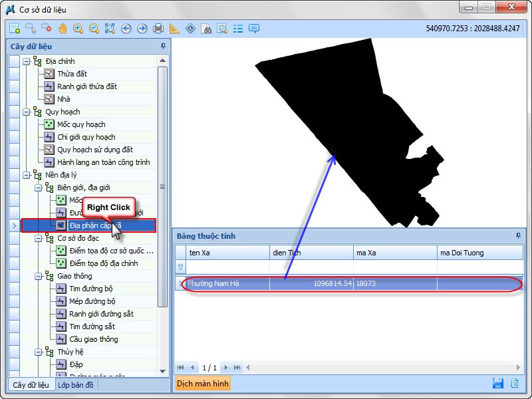Toggle row selector beside Quy hoạch

click(14, 112)
